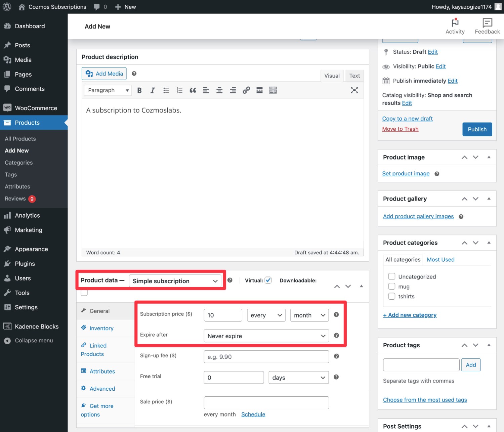This screenshot has height=432, width=504.
Task: Click help icon next to Add Media
Action: point(134,74)
